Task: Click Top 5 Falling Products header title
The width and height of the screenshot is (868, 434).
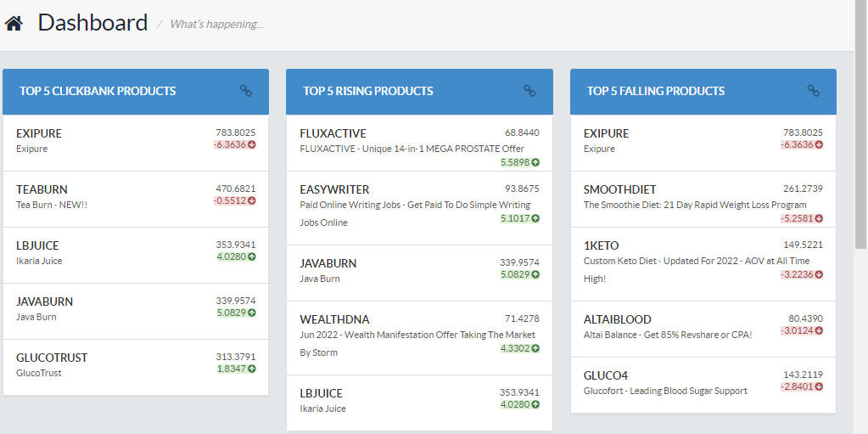Action: pyautogui.click(x=656, y=91)
